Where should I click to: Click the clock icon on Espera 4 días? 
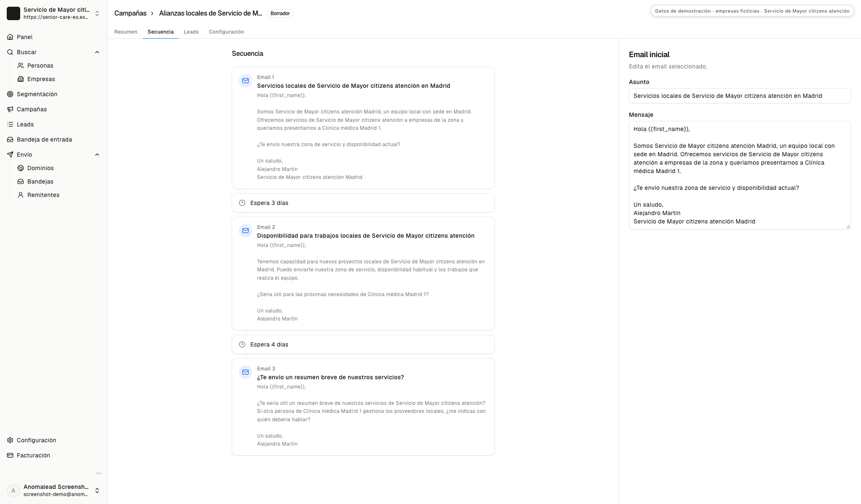(x=242, y=344)
